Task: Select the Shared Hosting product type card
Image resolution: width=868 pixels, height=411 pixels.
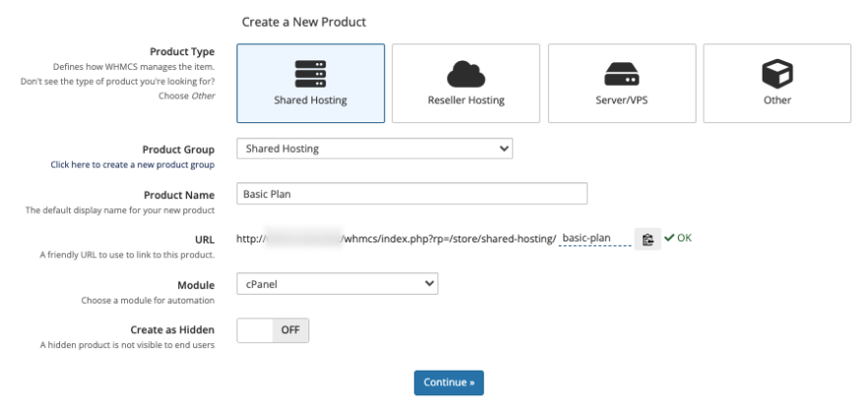Action: tap(310, 83)
